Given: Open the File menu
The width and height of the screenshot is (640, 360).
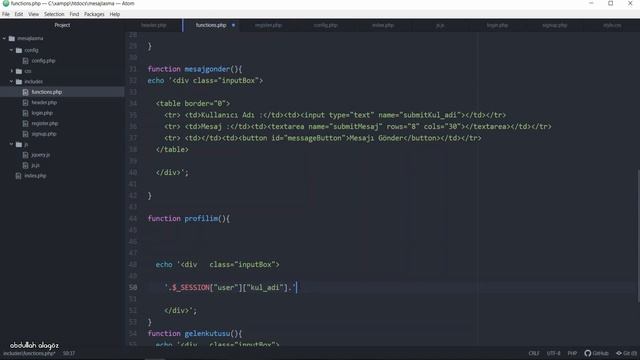Looking at the screenshot, I should (6, 14).
